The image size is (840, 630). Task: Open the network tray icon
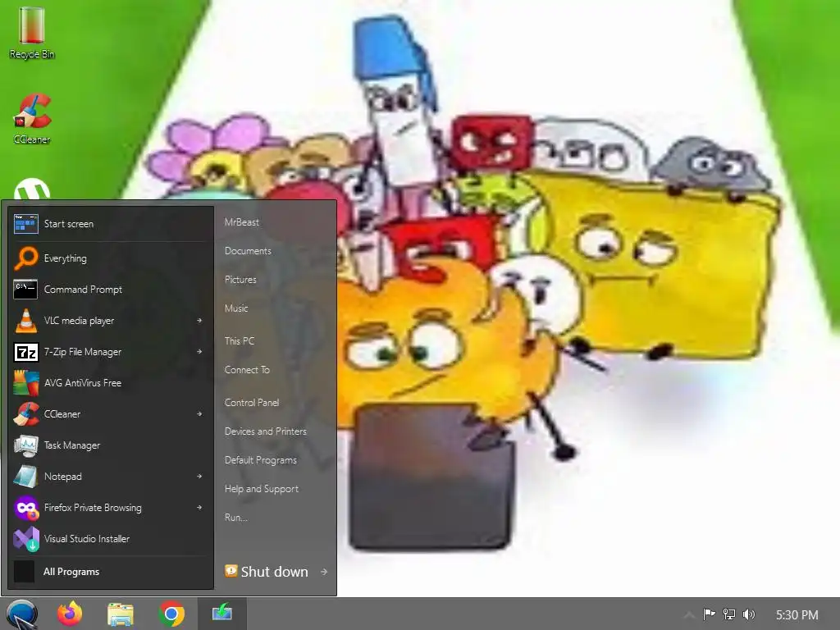(x=728, y=614)
